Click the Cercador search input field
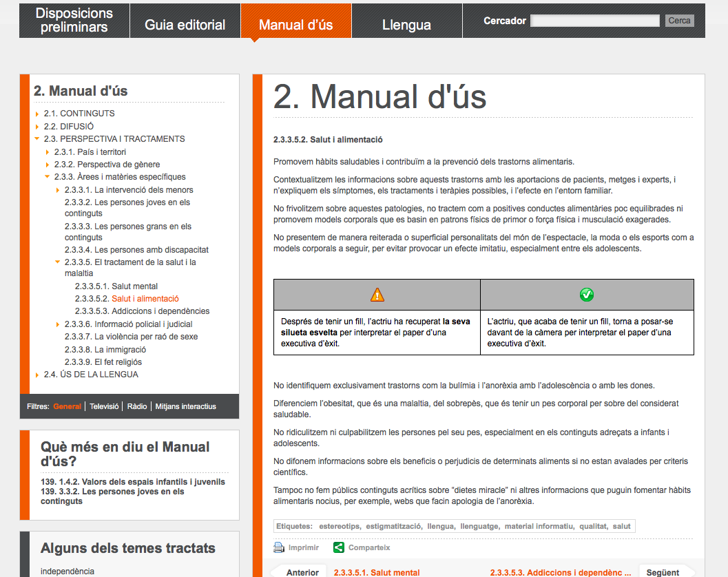Image resolution: width=728 pixels, height=577 pixels. [594, 21]
